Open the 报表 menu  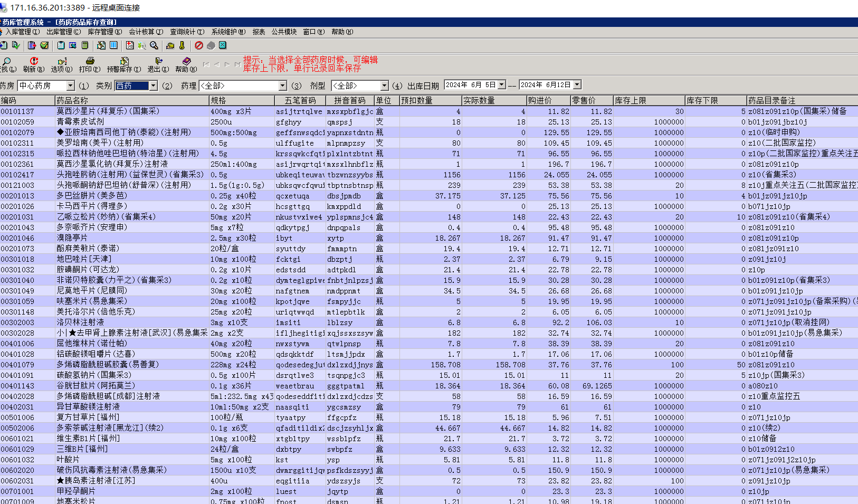click(x=259, y=32)
